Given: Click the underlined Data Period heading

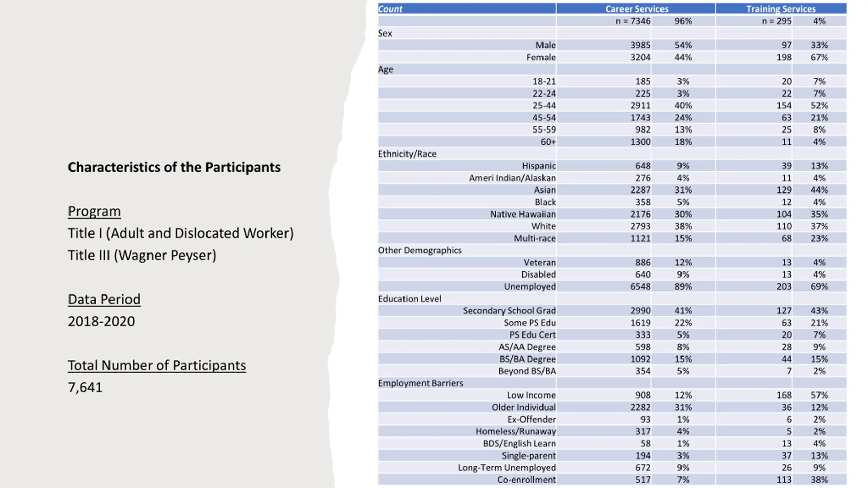Looking at the screenshot, I should (x=104, y=300).
